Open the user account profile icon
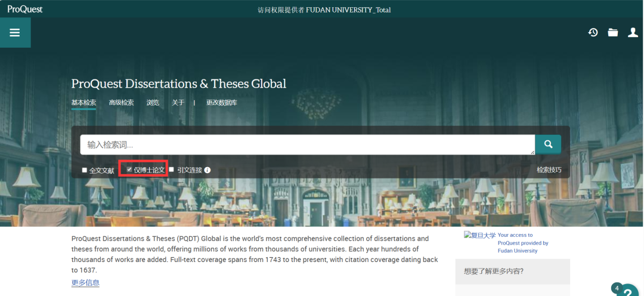The width and height of the screenshot is (644, 296). tap(633, 32)
